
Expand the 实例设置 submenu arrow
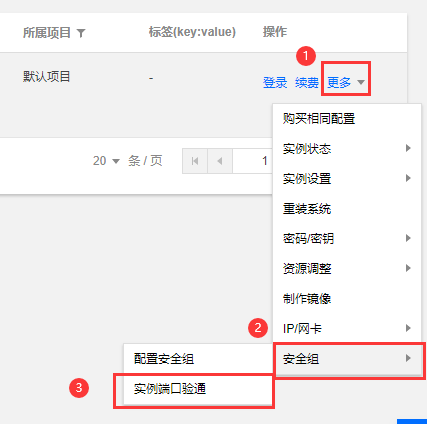[x=408, y=178]
